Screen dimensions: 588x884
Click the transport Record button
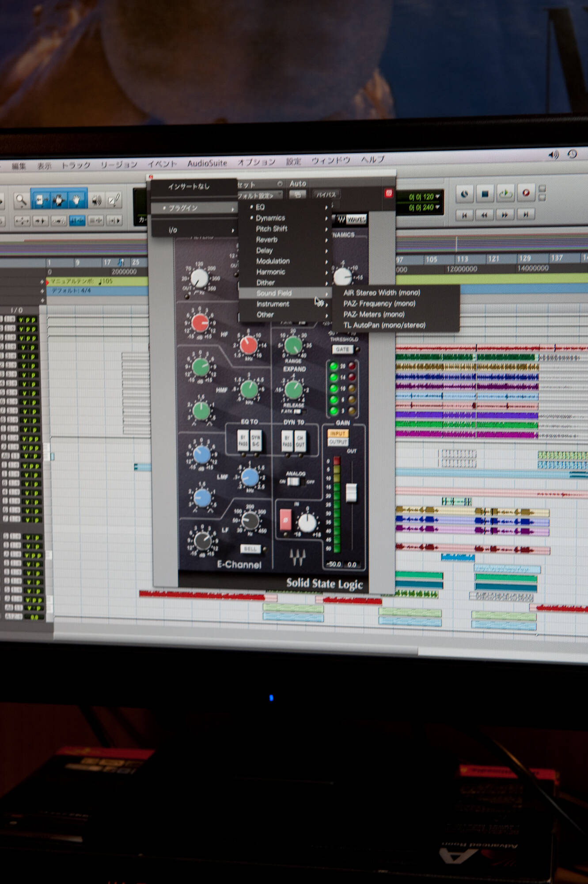click(x=526, y=193)
